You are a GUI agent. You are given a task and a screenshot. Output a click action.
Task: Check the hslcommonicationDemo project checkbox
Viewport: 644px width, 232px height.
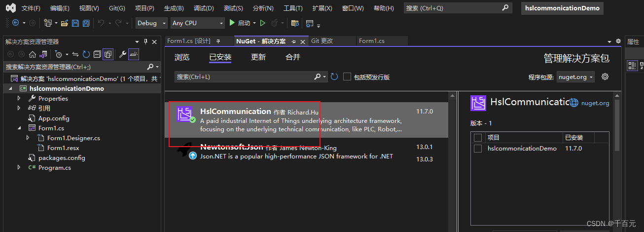477,149
